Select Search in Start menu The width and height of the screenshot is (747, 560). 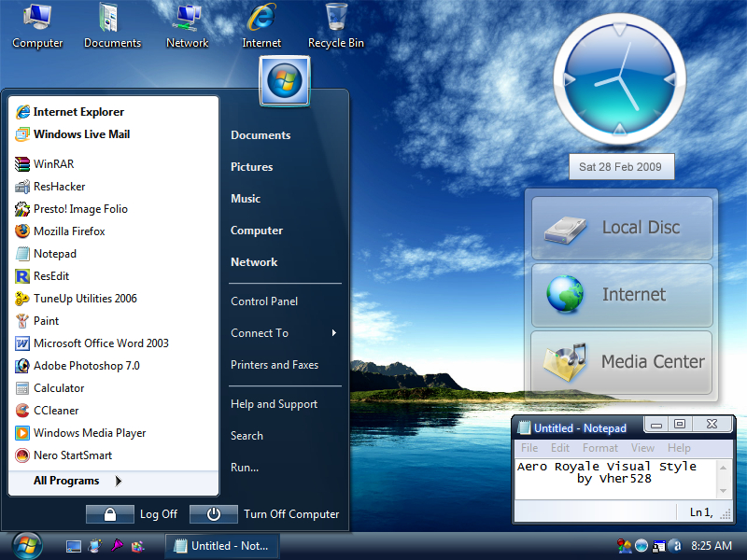click(x=247, y=436)
